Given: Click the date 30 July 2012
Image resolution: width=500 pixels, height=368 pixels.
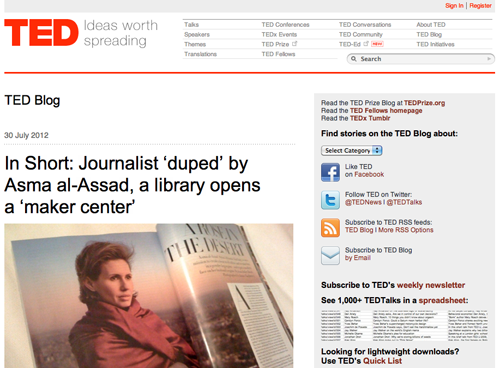Looking at the screenshot, I should coord(26,135).
